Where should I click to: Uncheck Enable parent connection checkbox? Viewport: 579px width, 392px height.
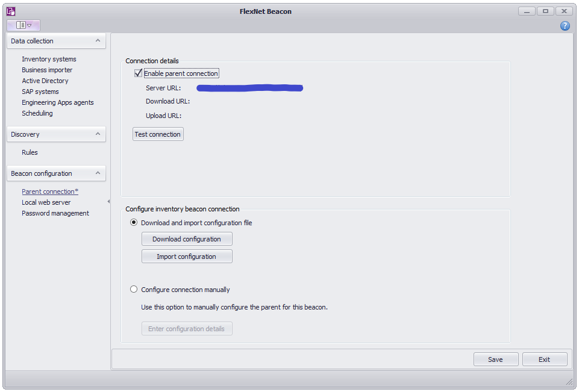tap(138, 73)
